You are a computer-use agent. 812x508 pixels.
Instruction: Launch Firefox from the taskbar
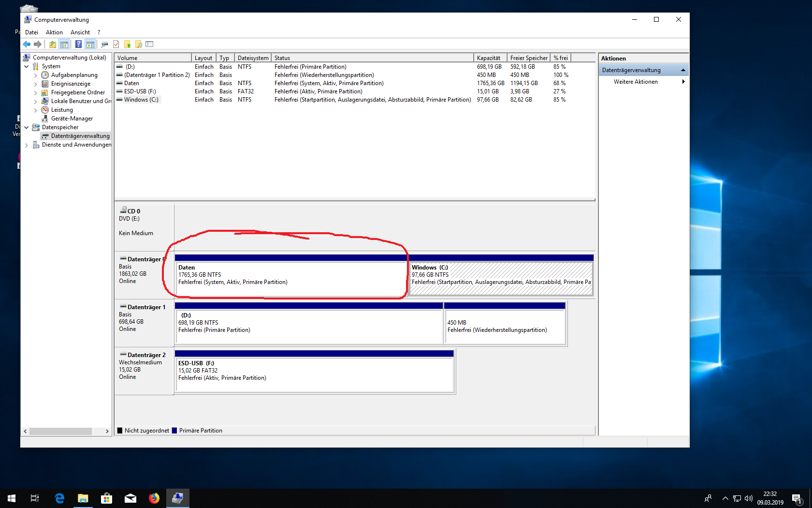point(154,498)
